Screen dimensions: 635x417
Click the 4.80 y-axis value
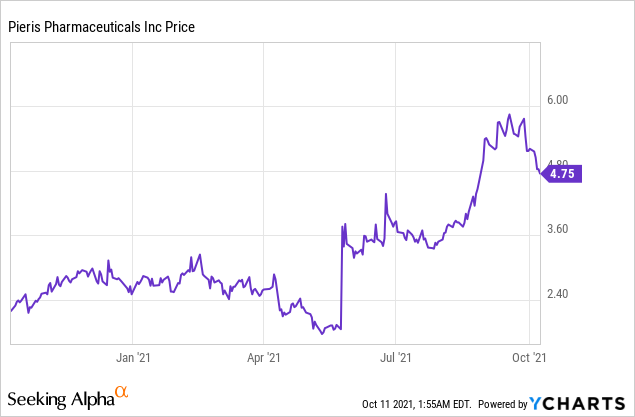(x=554, y=164)
